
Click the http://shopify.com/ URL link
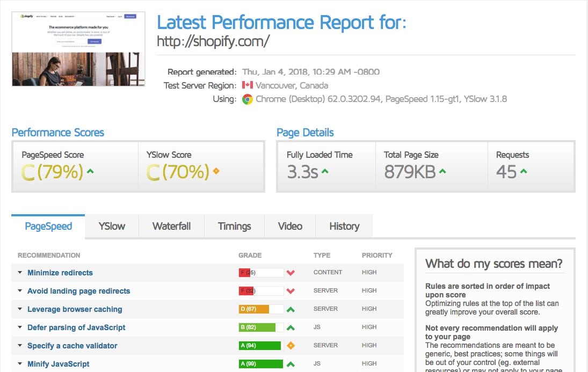click(x=213, y=41)
